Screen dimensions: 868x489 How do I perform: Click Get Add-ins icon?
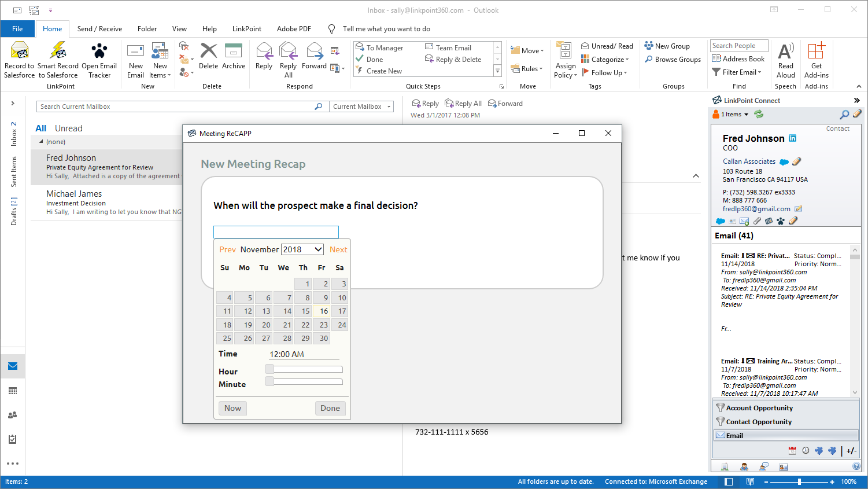point(816,51)
